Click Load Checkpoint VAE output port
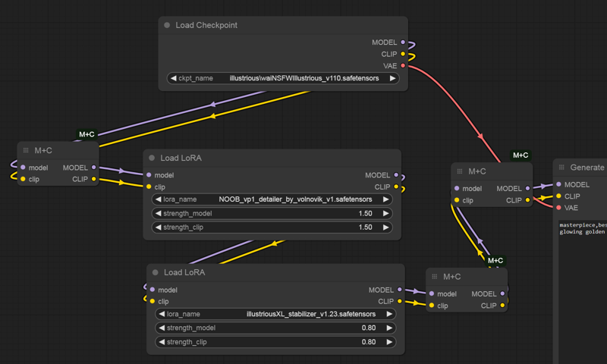 [x=403, y=66]
